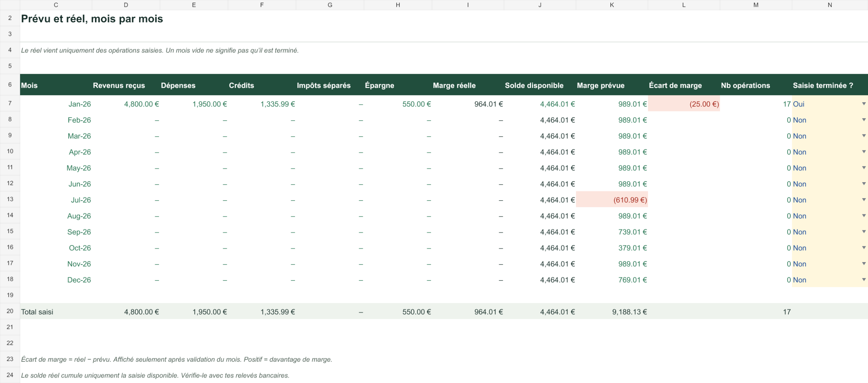Click the Jan-26 credits value 1,335.99 €
Image resolution: width=868 pixels, height=383 pixels.
coord(262,104)
